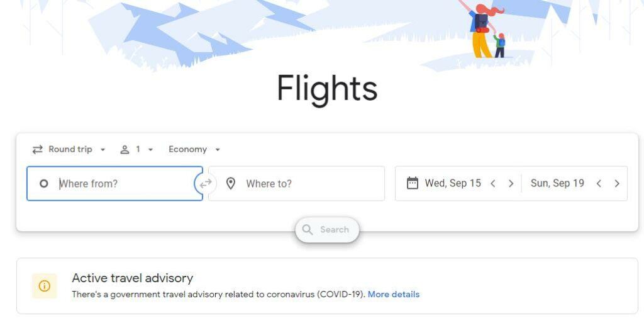The width and height of the screenshot is (644, 318).
Task: Open the Round trip type dropdown
Action: (69, 149)
